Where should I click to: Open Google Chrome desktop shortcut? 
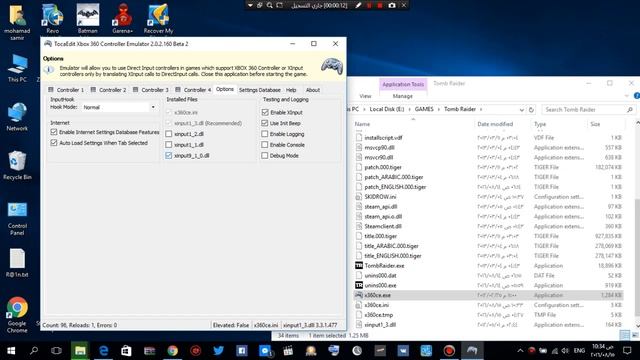17,315
